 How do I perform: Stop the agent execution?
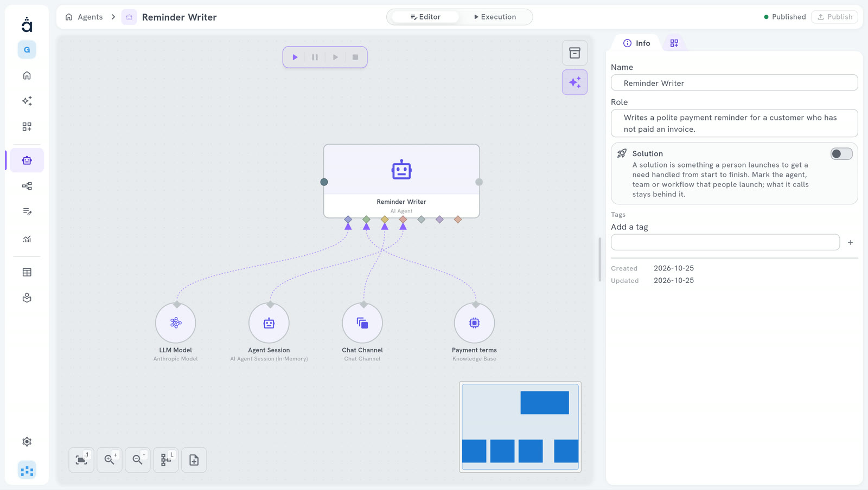tap(355, 57)
